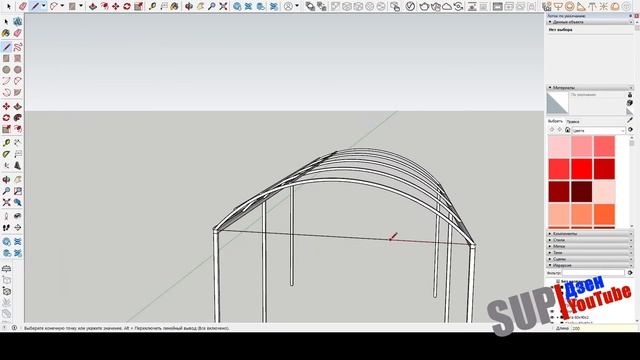Switch to the Выбрать tab
Screen dimensions: 640x360
point(555,121)
